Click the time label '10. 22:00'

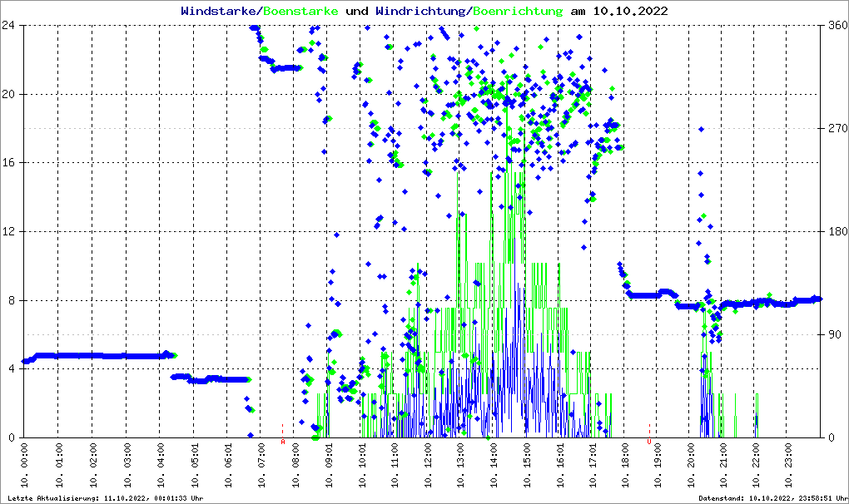pyautogui.click(x=756, y=465)
